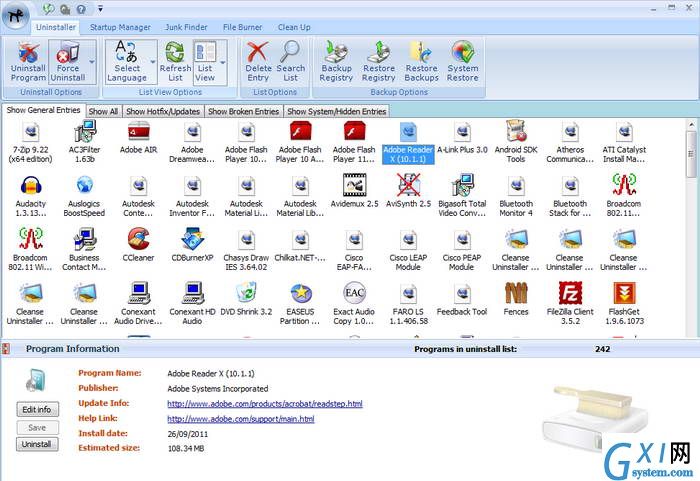
Task: Select the Adobe AIR entry
Action: (x=138, y=138)
